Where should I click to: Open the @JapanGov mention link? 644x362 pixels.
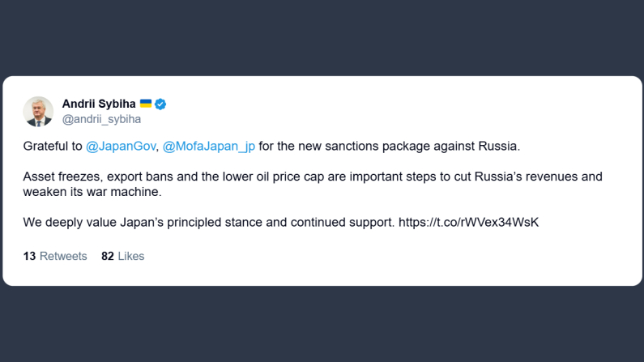point(121,146)
